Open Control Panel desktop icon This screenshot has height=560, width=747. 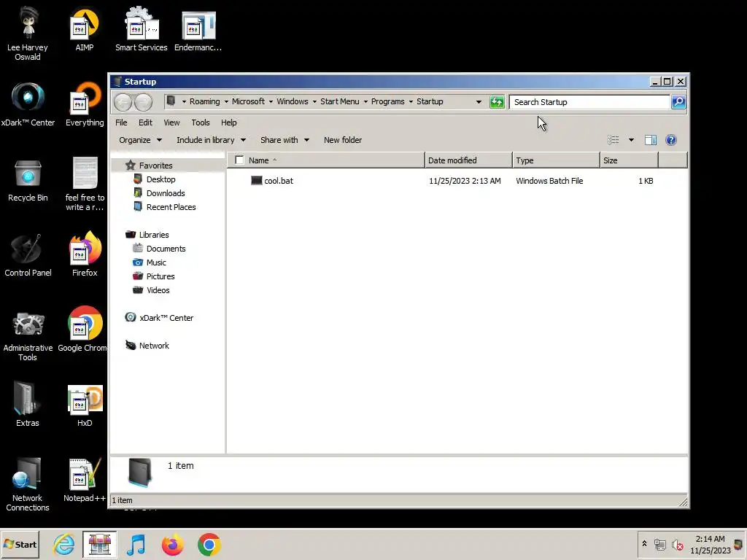(28, 255)
